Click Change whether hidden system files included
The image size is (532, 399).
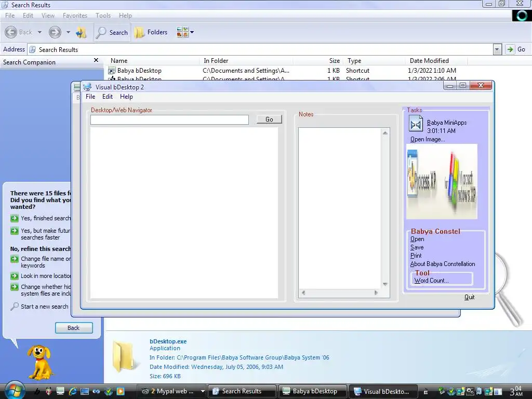[x=41, y=290]
